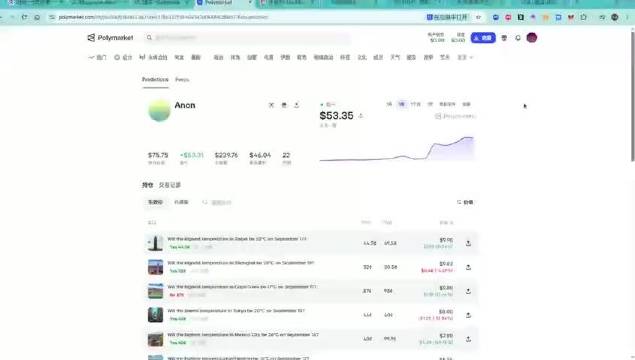The height and width of the screenshot is (360, 635).
Task: Expand the more-categories dropdown in nav
Action: pyautogui.click(x=465, y=58)
